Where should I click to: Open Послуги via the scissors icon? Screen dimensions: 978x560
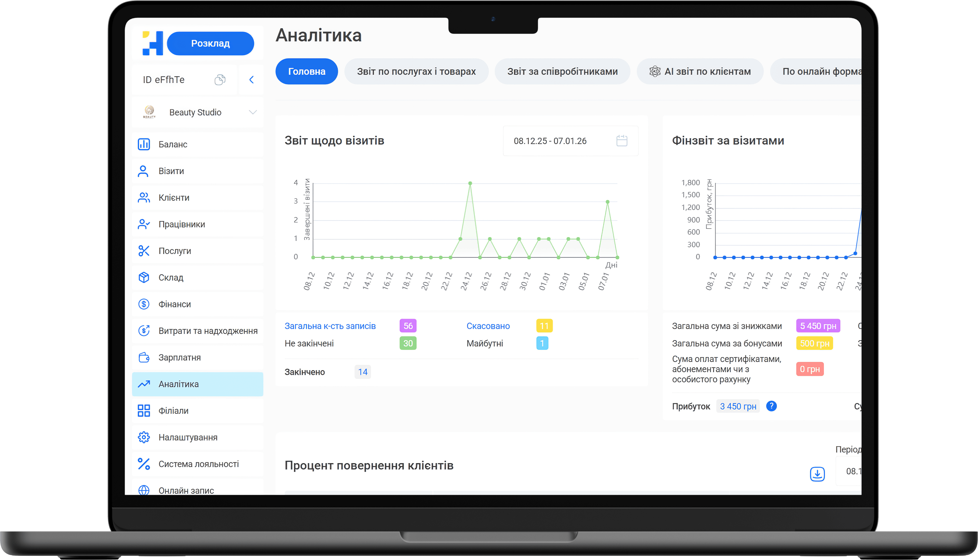[x=144, y=251]
